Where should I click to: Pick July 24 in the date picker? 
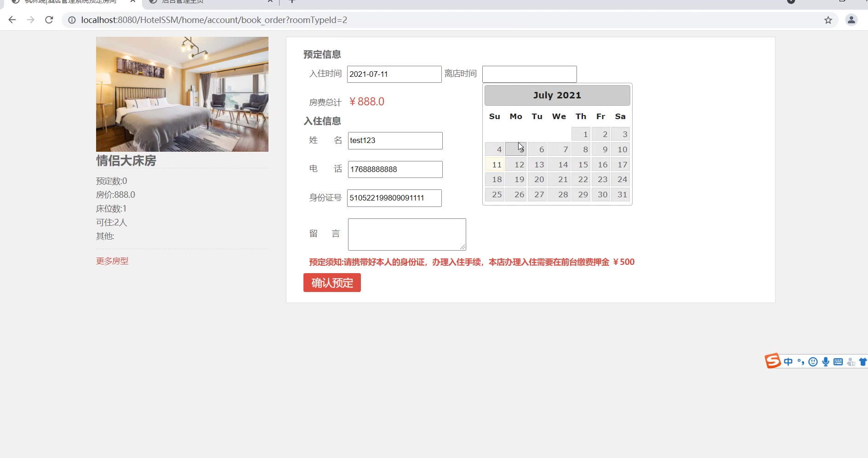[x=620, y=179]
